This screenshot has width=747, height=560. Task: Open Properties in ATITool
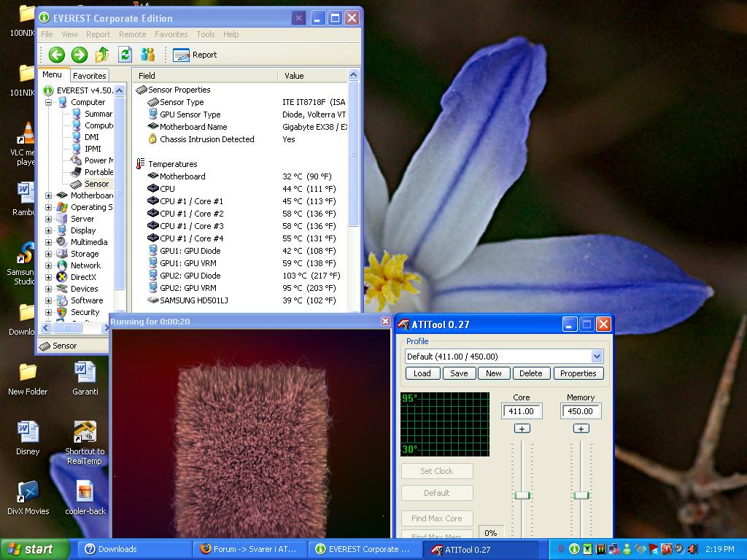tap(578, 373)
